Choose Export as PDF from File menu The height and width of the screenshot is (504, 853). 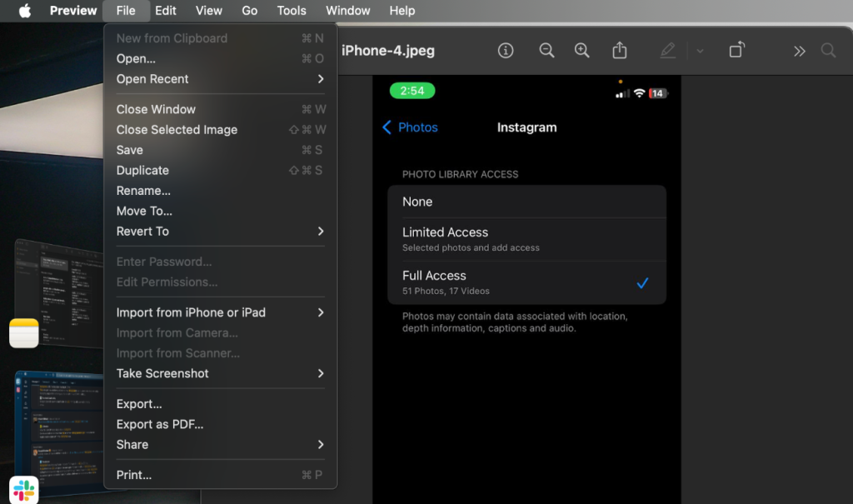(x=158, y=424)
